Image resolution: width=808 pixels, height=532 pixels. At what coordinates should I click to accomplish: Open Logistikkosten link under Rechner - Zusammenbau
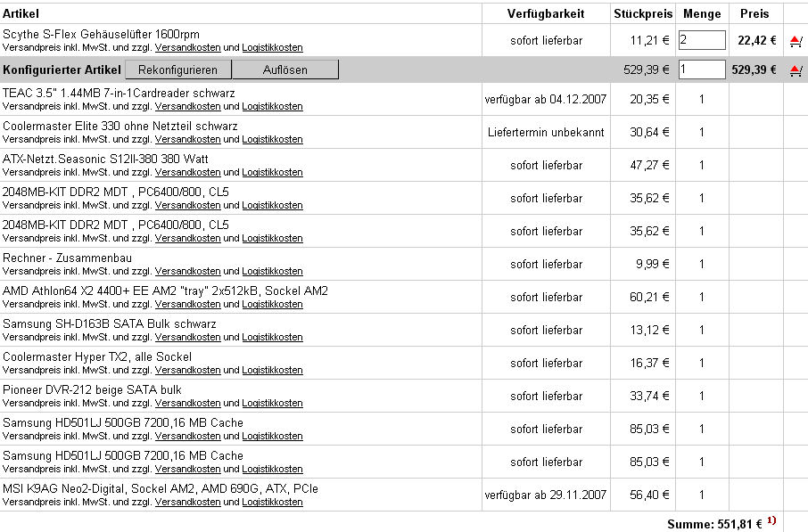click(x=272, y=271)
